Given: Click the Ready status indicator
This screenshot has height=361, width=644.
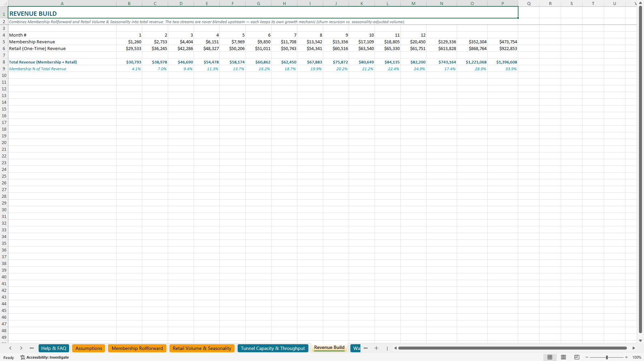Looking at the screenshot, I should pyautogui.click(x=9, y=358).
